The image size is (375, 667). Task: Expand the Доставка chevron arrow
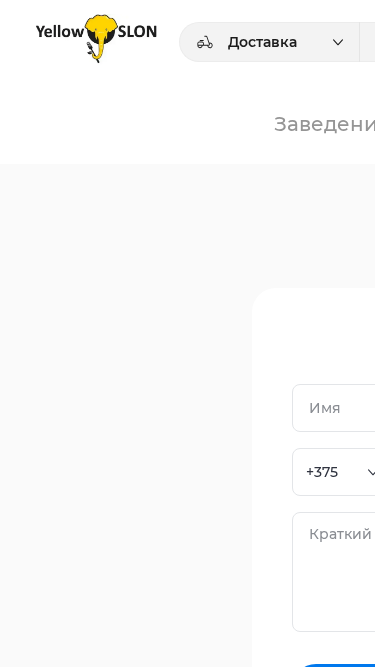(x=338, y=43)
